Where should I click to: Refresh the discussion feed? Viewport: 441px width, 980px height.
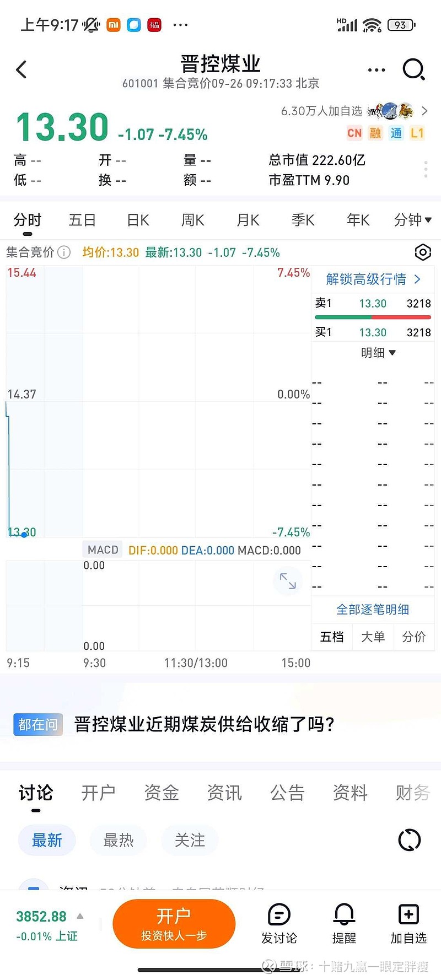[409, 840]
